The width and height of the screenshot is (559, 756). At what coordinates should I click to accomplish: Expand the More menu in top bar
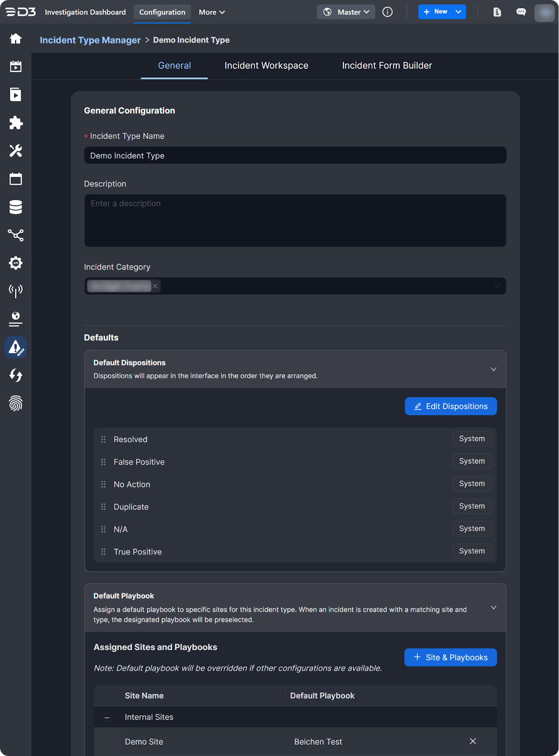(212, 12)
